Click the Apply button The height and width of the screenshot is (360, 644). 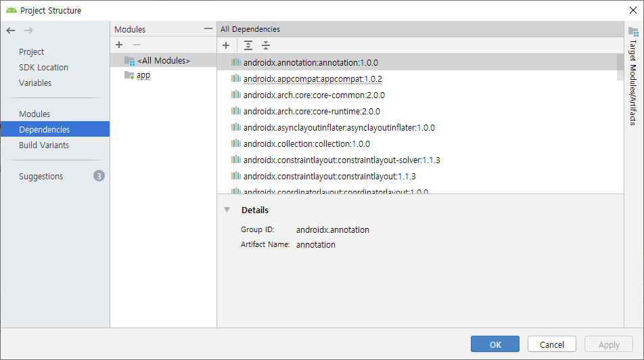coord(609,344)
